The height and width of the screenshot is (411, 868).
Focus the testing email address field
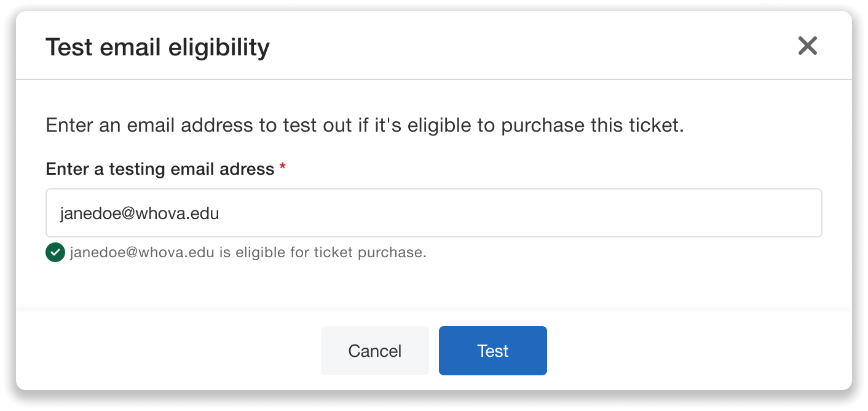[x=433, y=213]
